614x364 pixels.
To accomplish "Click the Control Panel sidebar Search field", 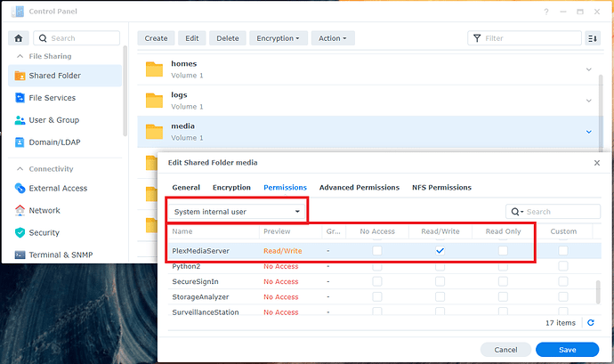I will pos(77,38).
